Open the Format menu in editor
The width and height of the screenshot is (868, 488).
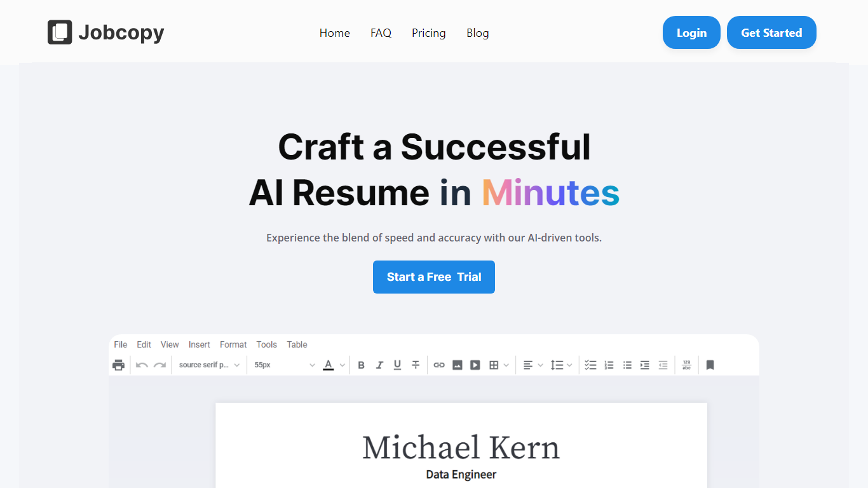point(233,344)
